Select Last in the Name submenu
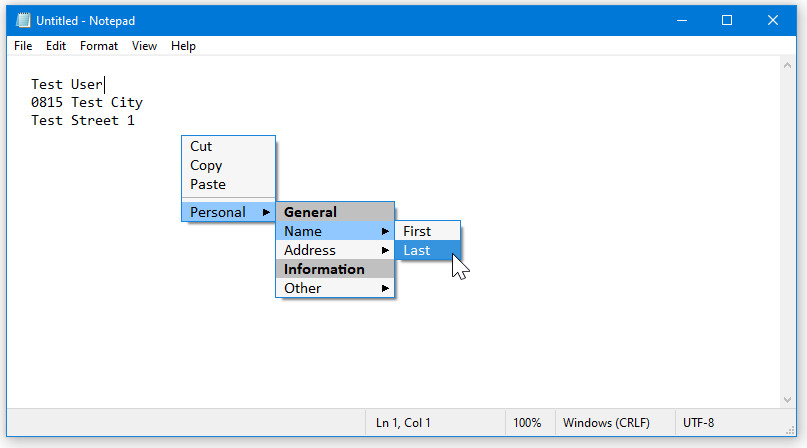Viewport: 807px width, 448px height. [x=417, y=250]
